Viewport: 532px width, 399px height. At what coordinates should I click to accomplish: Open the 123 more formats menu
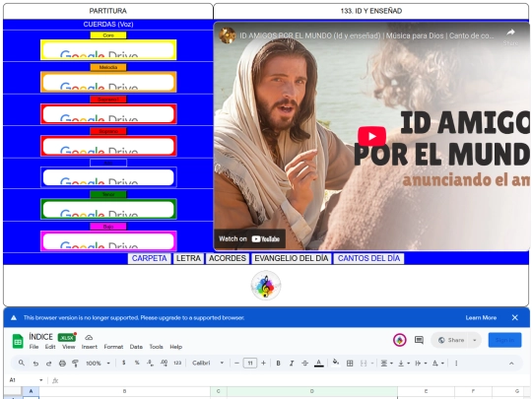[177, 363]
